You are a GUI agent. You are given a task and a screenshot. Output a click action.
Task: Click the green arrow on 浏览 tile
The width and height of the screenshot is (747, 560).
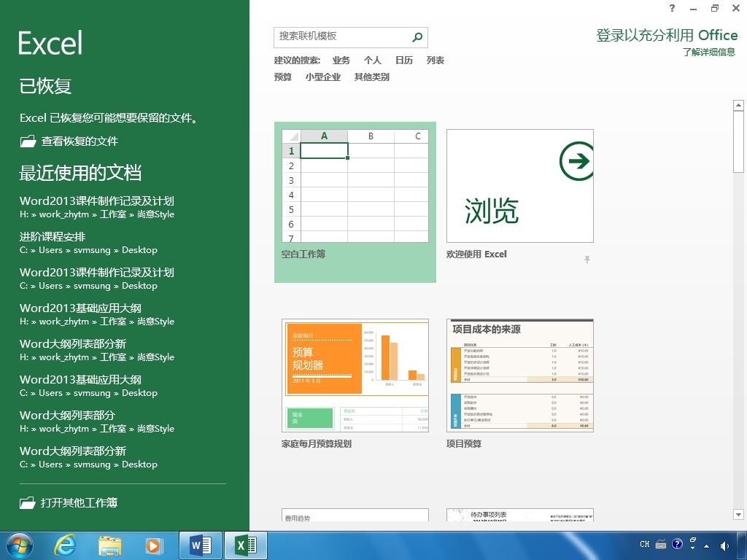coord(577,161)
